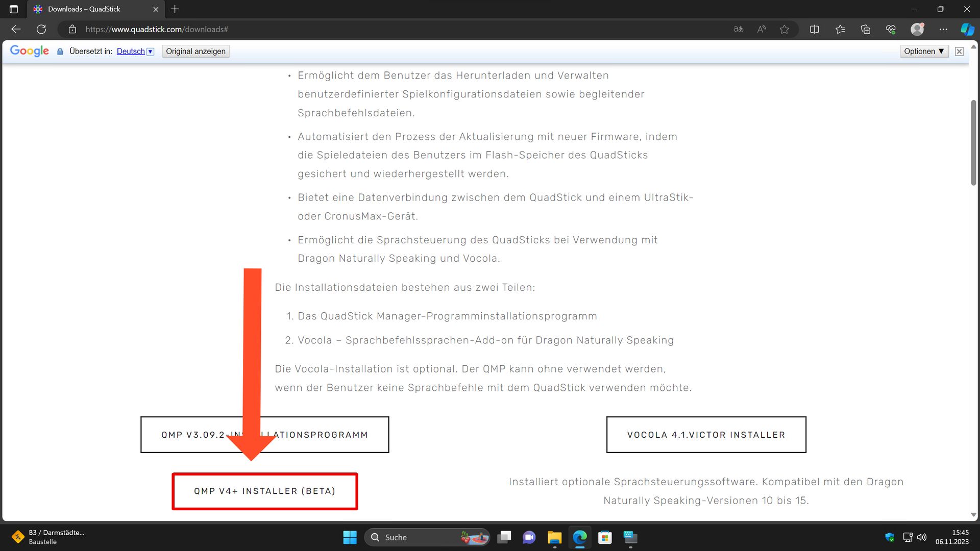View site information lock icon
The height and width of the screenshot is (551, 980).
click(72, 29)
